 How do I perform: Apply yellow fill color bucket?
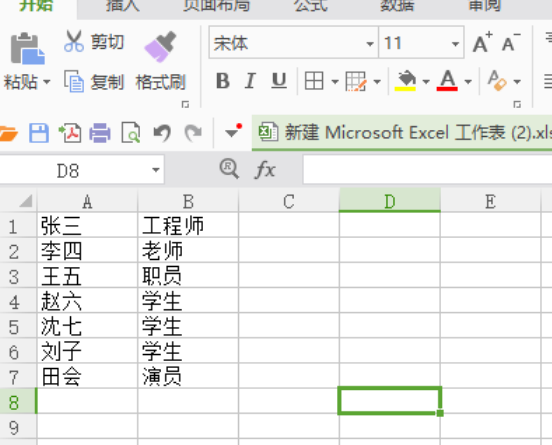point(405,81)
